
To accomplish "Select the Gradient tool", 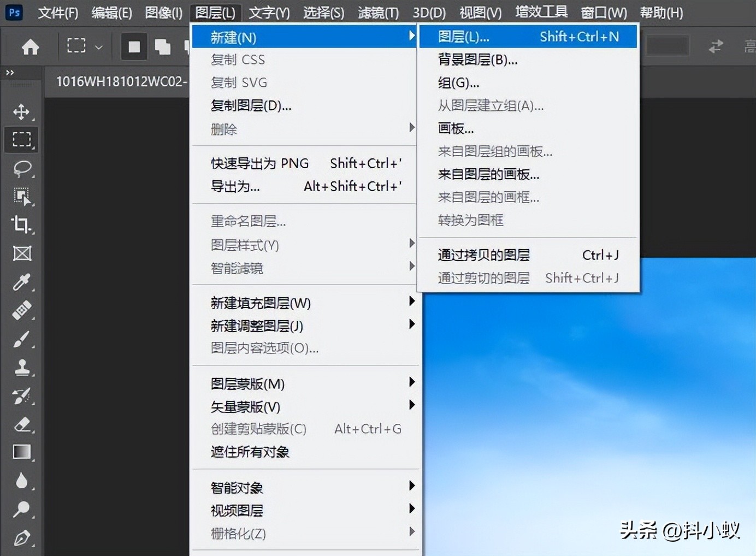I will [21, 452].
